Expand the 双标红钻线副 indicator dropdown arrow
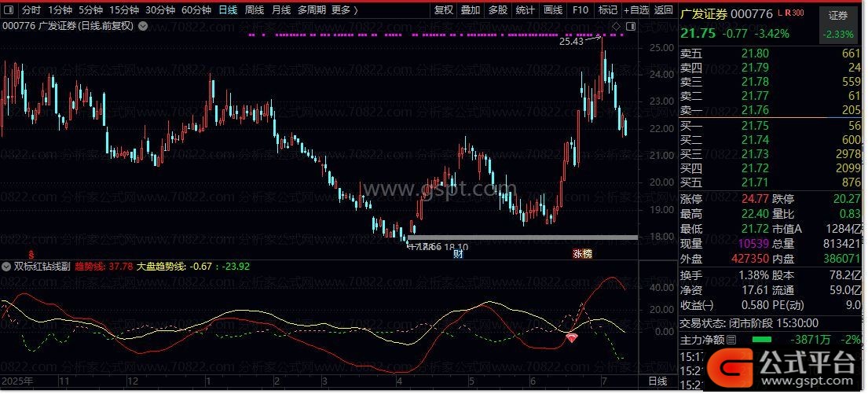The width and height of the screenshot is (868, 394). 6,267
